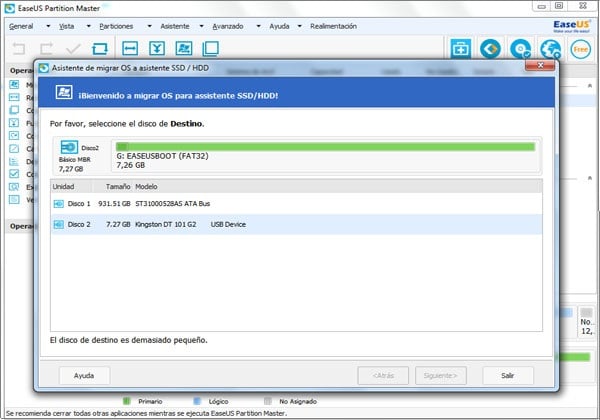Viewport: 600px width, 420px height.
Task: Click the chart icon in left sidebar
Action: pyautogui.click(x=14, y=161)
